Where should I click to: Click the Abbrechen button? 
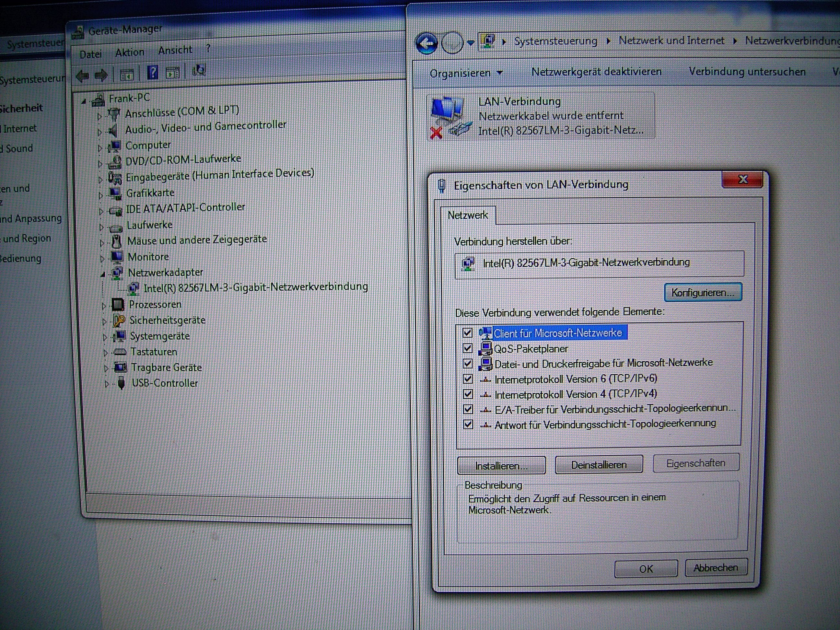click(x=716, y=567)
